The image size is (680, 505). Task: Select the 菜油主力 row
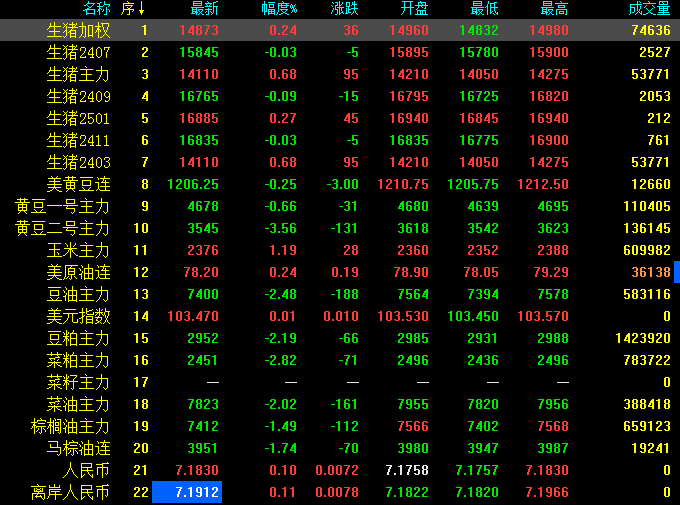coord(340,404)
